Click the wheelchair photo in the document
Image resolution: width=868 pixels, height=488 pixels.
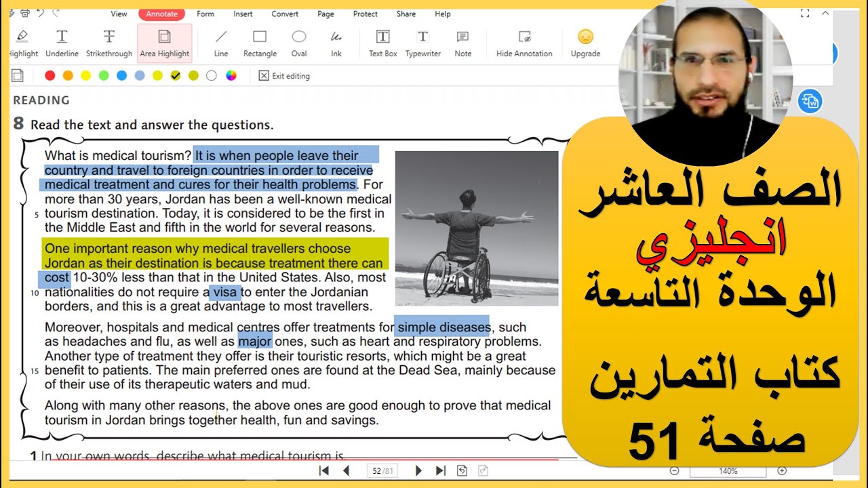[477, 228]
